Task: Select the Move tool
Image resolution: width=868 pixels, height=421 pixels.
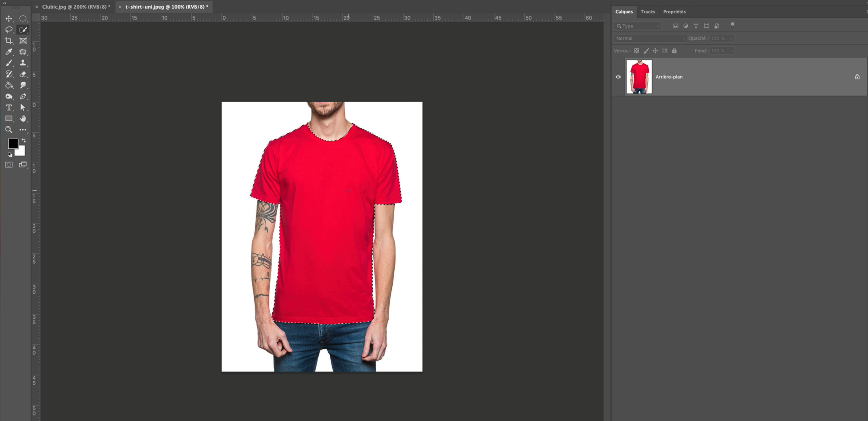Action: point(9,18)
